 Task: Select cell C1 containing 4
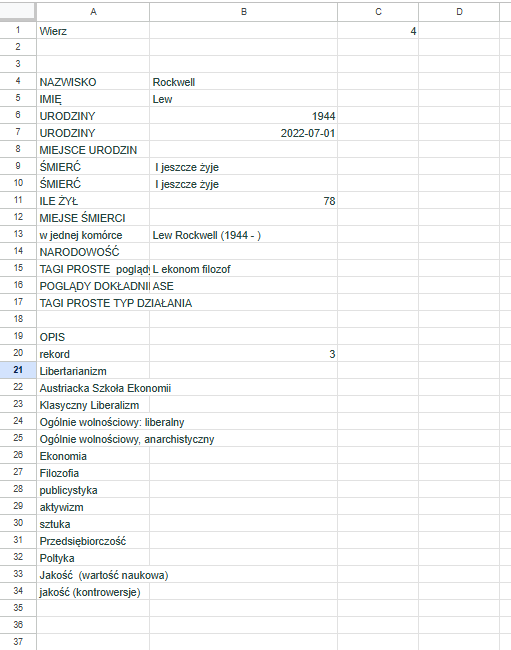point(378,31)
